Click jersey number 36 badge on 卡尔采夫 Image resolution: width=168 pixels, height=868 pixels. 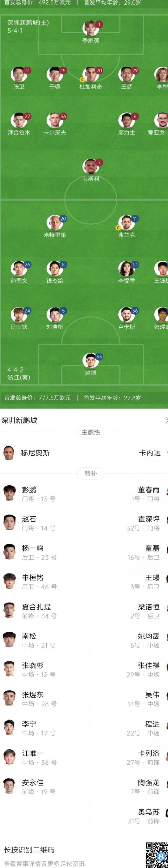click(x=63, y=116)
